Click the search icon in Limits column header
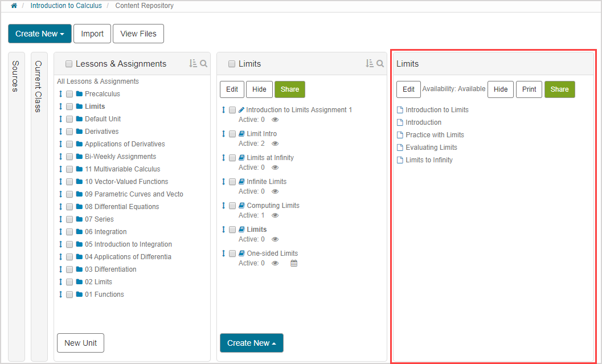602x364 pixels. (380, 64)
